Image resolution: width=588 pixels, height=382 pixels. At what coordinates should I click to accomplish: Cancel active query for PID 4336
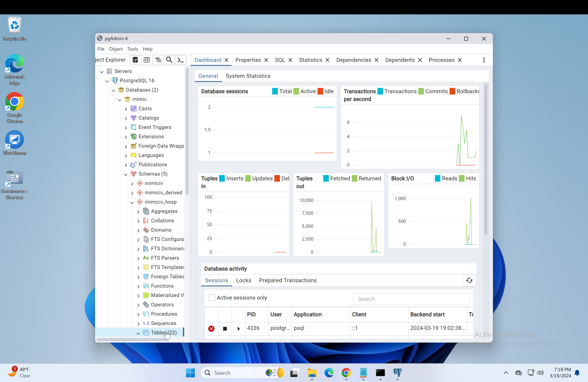tap(225, 329)
